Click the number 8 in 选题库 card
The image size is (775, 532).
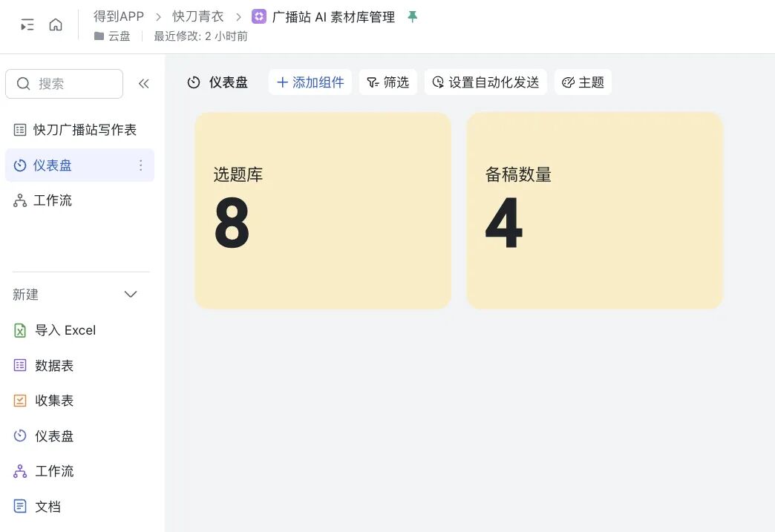[232, 223]
